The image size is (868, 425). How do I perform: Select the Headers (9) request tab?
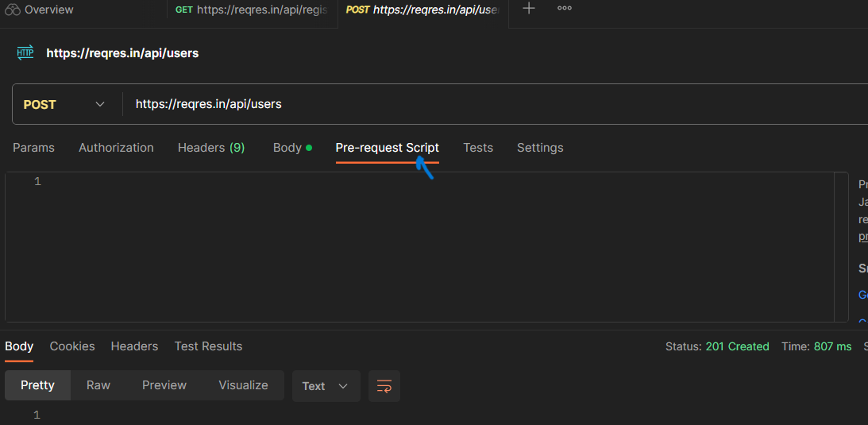tap(211, 148)
